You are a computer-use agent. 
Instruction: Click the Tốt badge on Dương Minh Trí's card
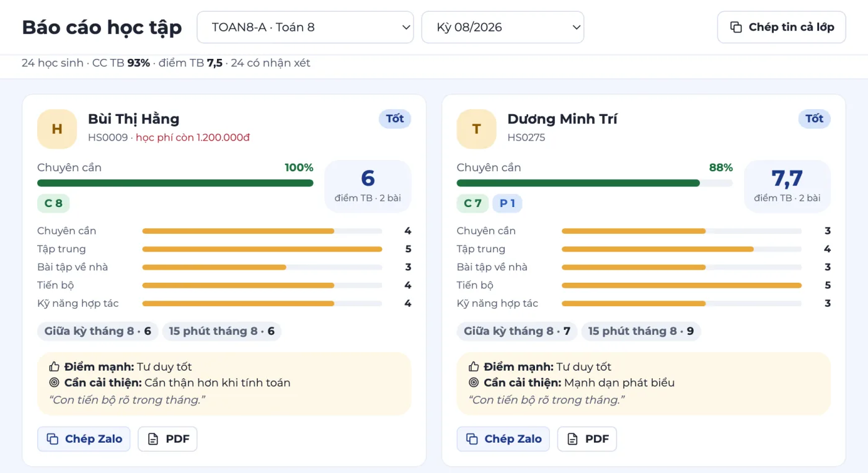[x=814, y=119]
